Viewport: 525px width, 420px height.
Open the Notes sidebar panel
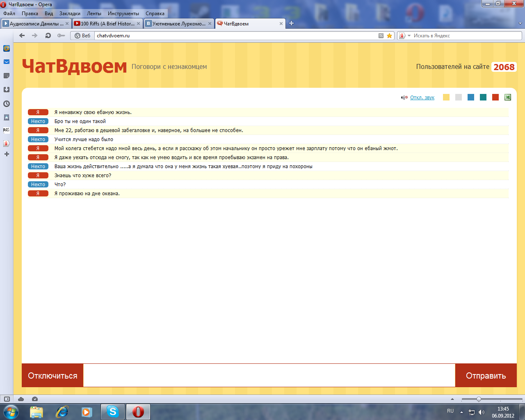click(7, 76)
